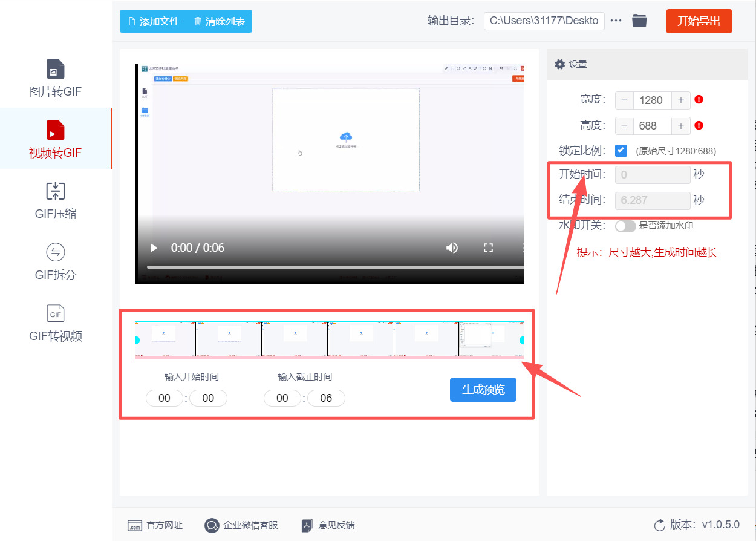Start export with 开始导出 button
This screenshot has height=541, width=756.
699,21
